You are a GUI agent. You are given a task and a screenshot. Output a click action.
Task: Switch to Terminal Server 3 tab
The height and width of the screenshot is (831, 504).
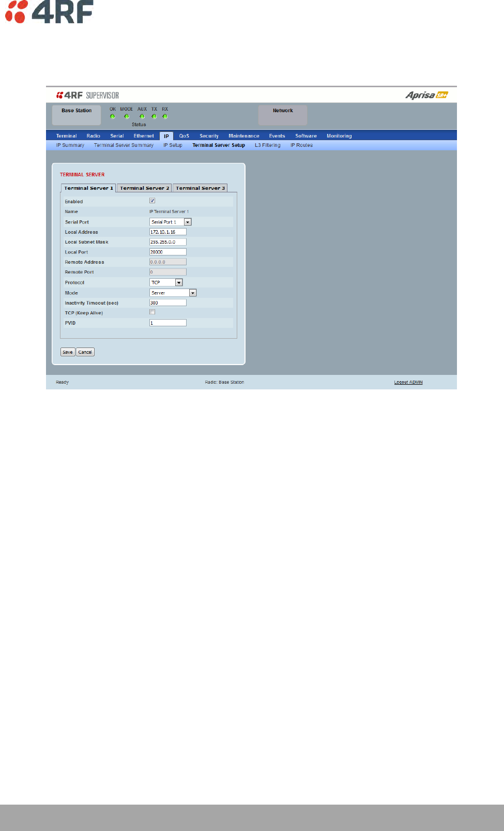(x=200, y=188)
